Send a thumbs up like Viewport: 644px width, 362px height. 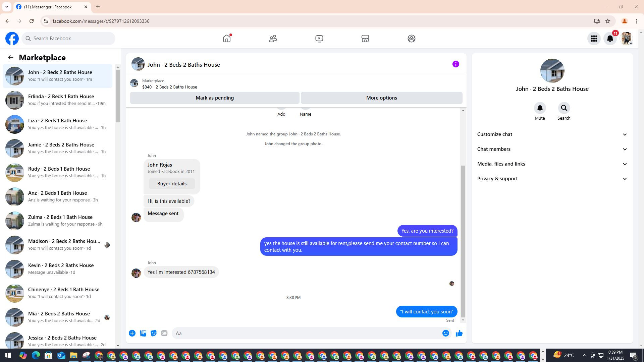click(459, 333)
